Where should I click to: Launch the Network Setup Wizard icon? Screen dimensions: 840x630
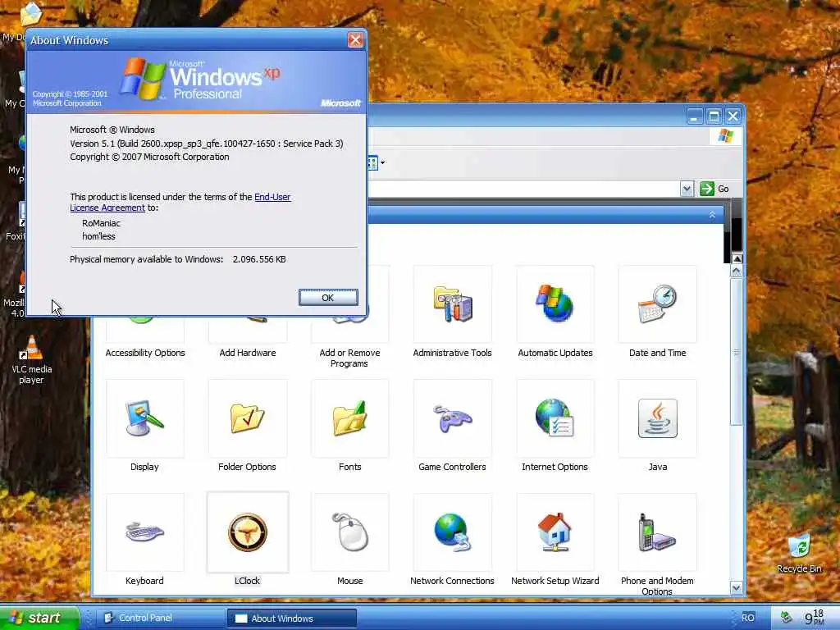(x=555, y=532)
